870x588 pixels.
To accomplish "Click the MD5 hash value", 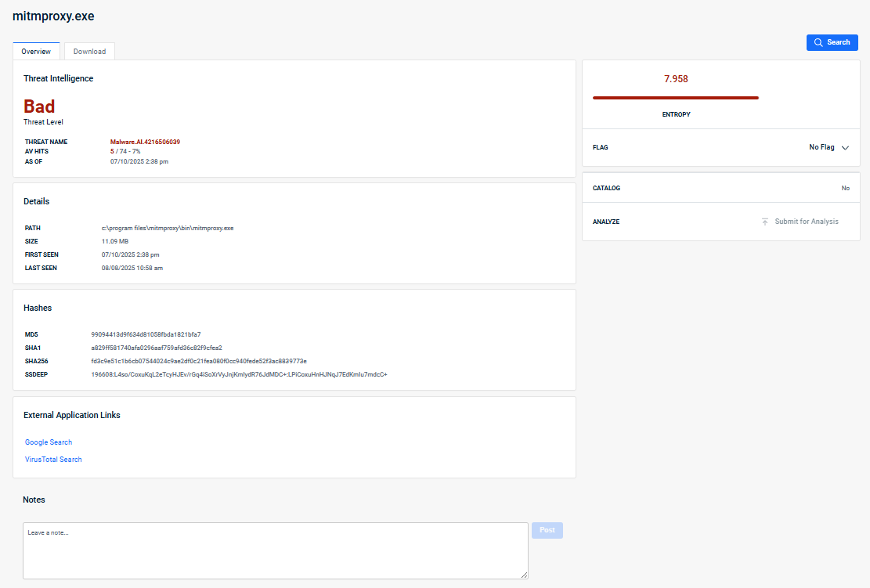I will 146,334.
